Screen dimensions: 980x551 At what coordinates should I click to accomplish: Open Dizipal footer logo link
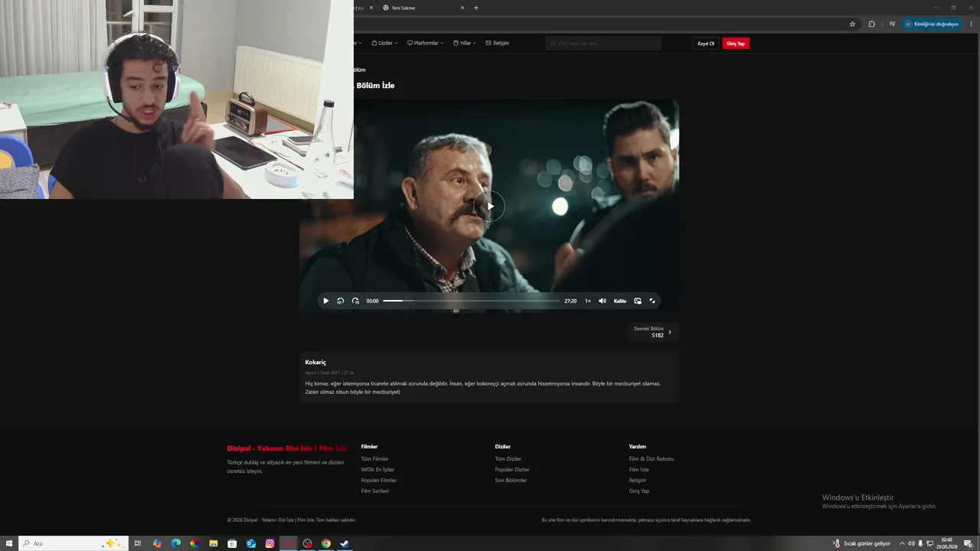tap(287, 448)
